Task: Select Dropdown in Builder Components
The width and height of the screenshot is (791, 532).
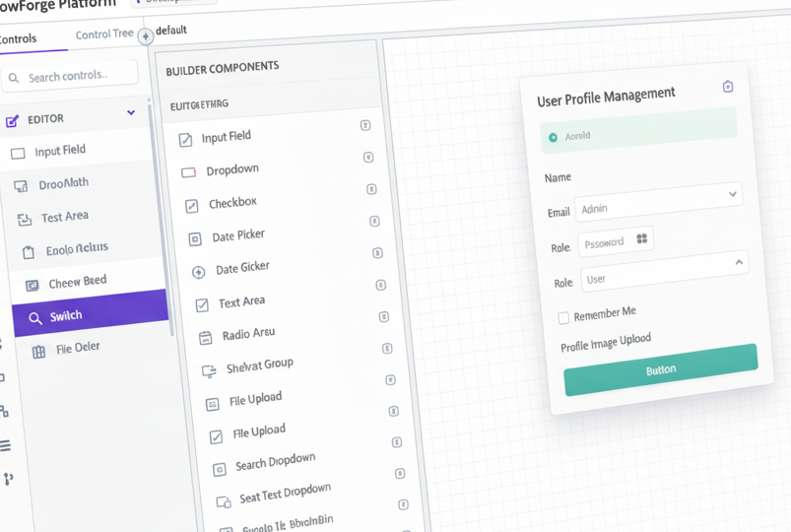Action: pos(232,169)
